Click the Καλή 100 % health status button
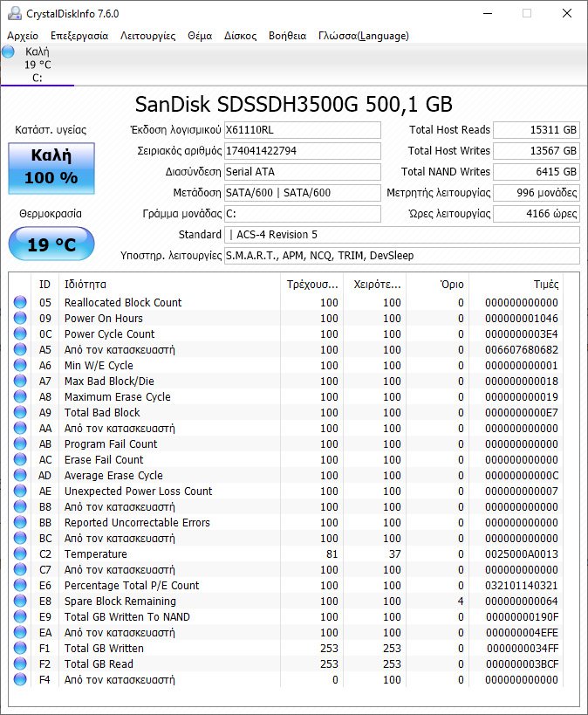Image resolution: width=588 pixels, height=715 pixels. (51, 168)
